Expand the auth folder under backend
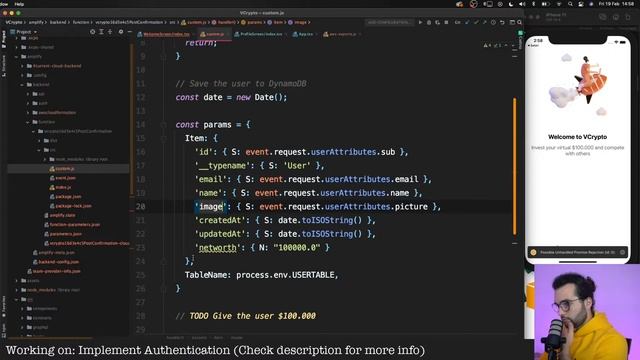640x360 pixels. click(x=28, y=104)
